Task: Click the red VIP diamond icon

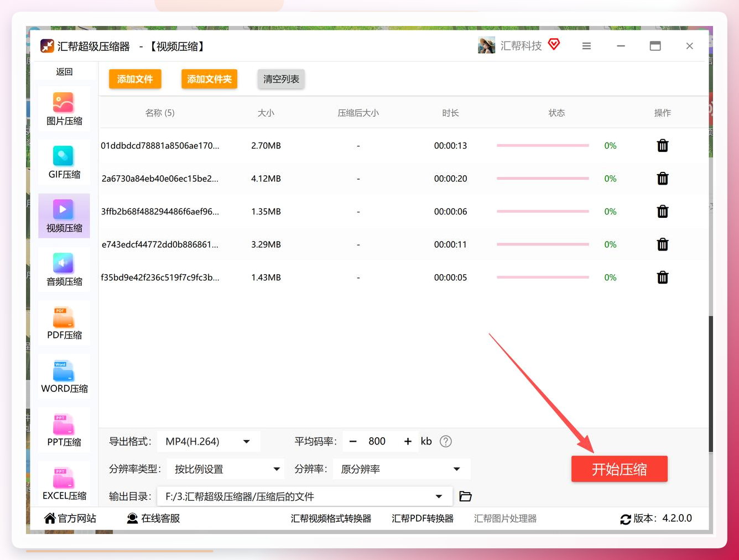Action: pyautogui.click(x=554, y=44)
